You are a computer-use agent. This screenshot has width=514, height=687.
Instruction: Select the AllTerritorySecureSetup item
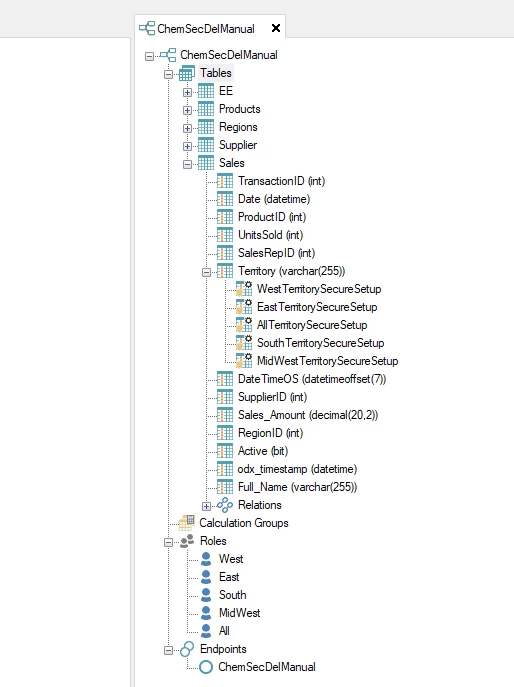pos(312,325)
